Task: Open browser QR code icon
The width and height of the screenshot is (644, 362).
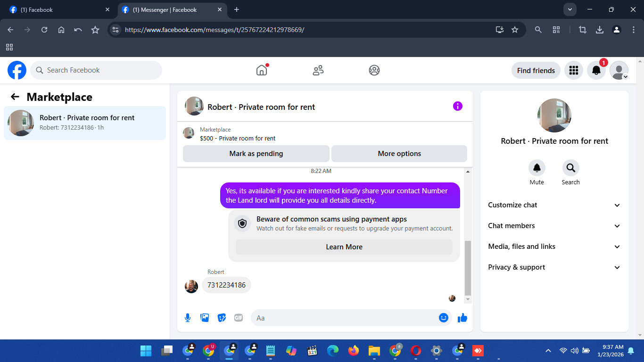Action: [556, 30]
